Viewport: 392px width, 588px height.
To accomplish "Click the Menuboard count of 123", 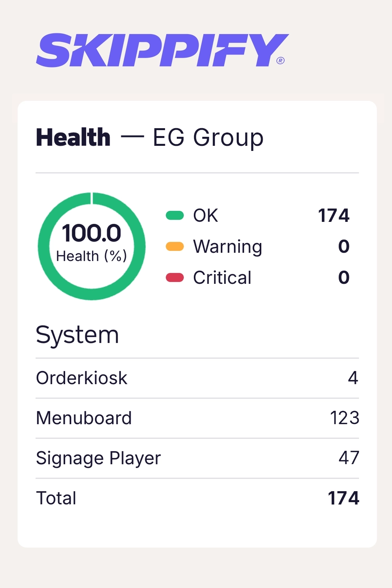I will (345, 418).
